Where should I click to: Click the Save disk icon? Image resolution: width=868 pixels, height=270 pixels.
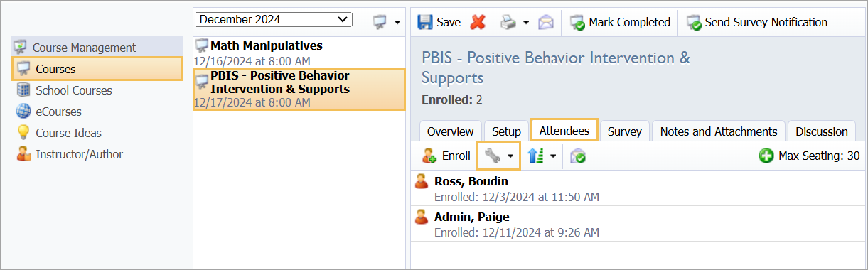(x=425, y=22)
